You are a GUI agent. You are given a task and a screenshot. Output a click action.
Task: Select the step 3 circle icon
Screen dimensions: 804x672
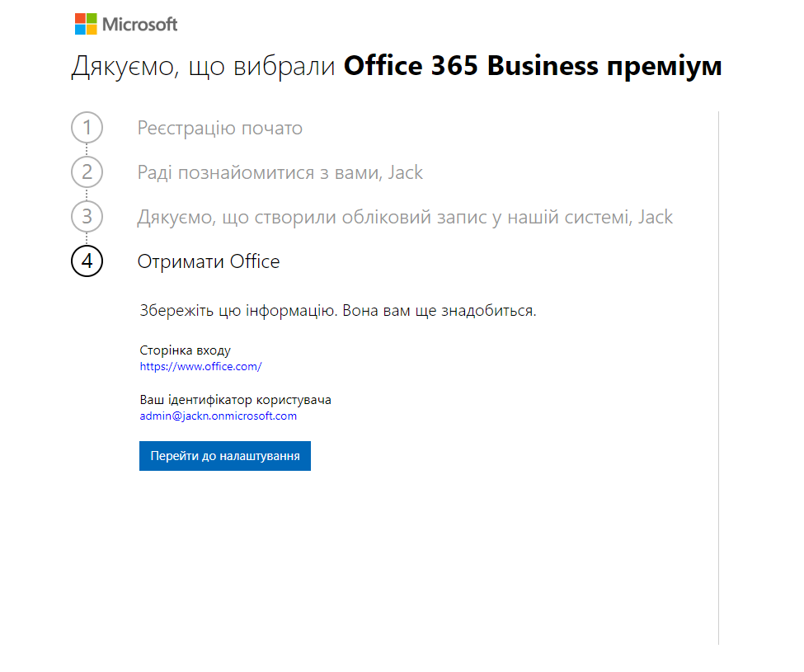click(x=87, y=217)
